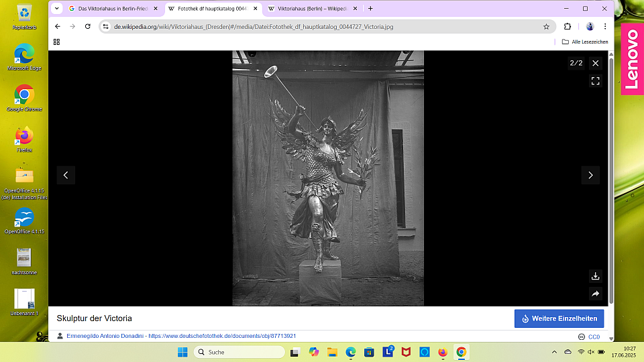This screenshot has width=644, height=362.
Task: Open the Lenovo app with badge on taskbar
Action: (388, 351)
